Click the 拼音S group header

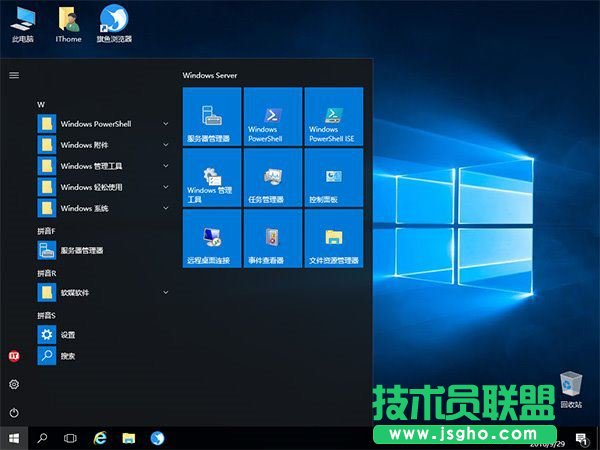click(x=46, y=316)
